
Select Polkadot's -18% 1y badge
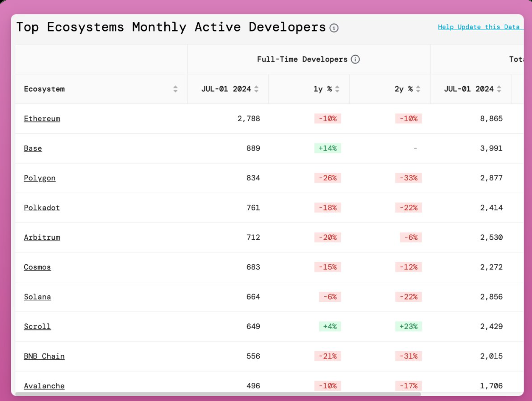pos(328,208)
